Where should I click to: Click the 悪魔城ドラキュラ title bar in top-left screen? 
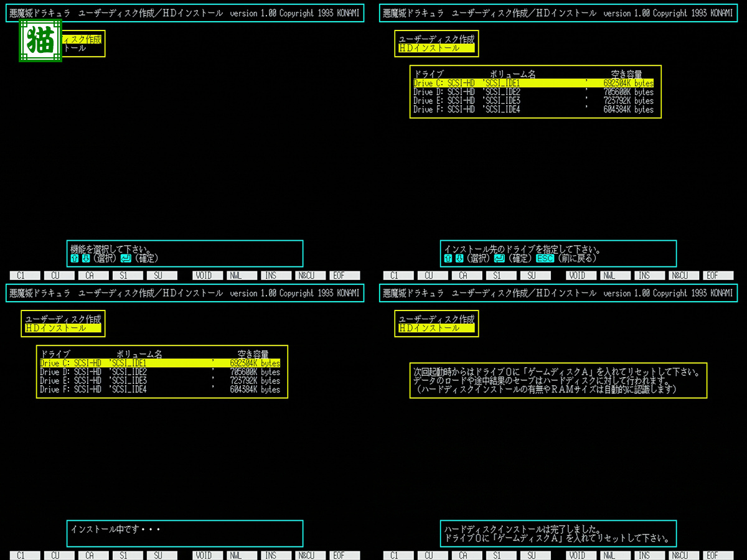(184, 13)
